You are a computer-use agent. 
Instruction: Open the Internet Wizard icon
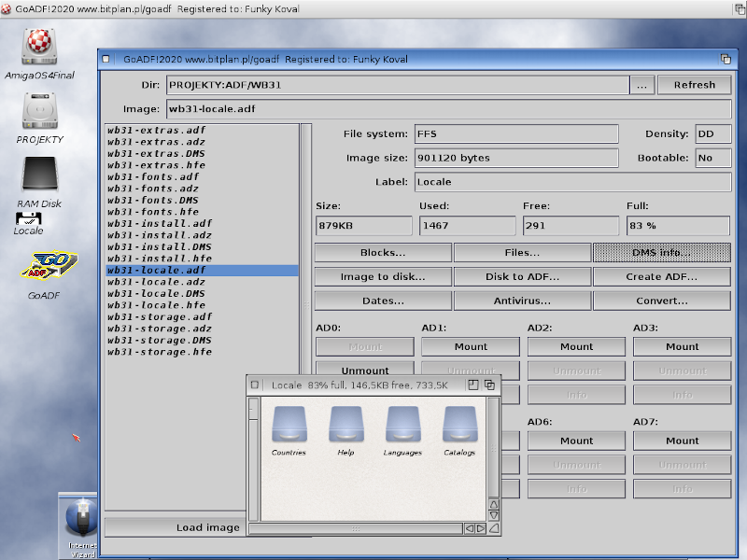81,518
